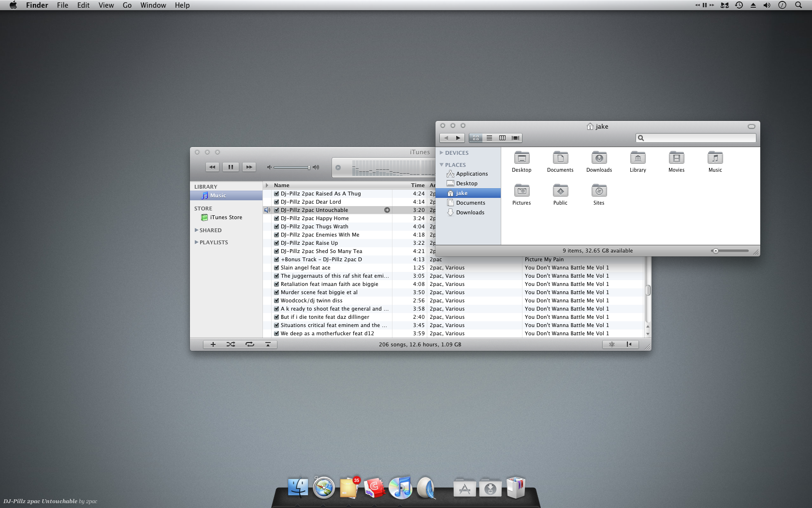Select Documents in Finder sidebar
This screenshot has height=508, width=812.
(468, 203)
